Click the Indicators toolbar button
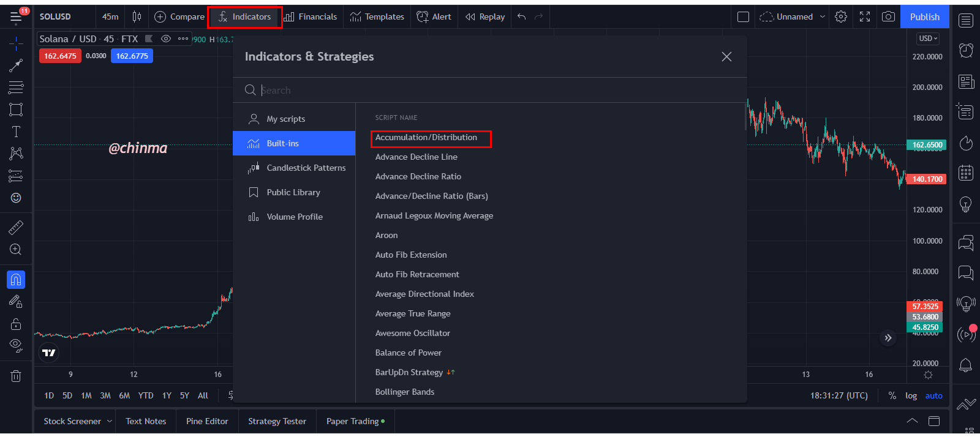 pos(245,17)
